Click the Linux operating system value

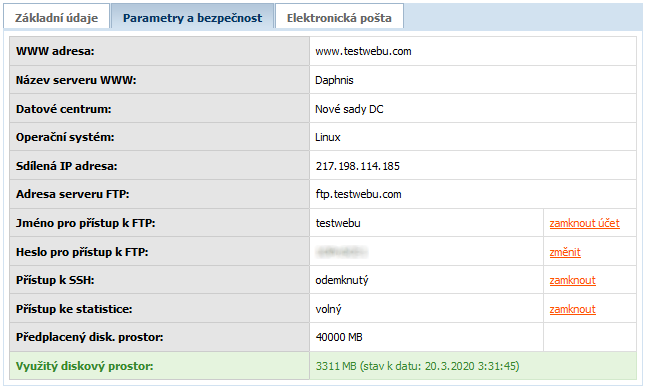tap(327, 137)
